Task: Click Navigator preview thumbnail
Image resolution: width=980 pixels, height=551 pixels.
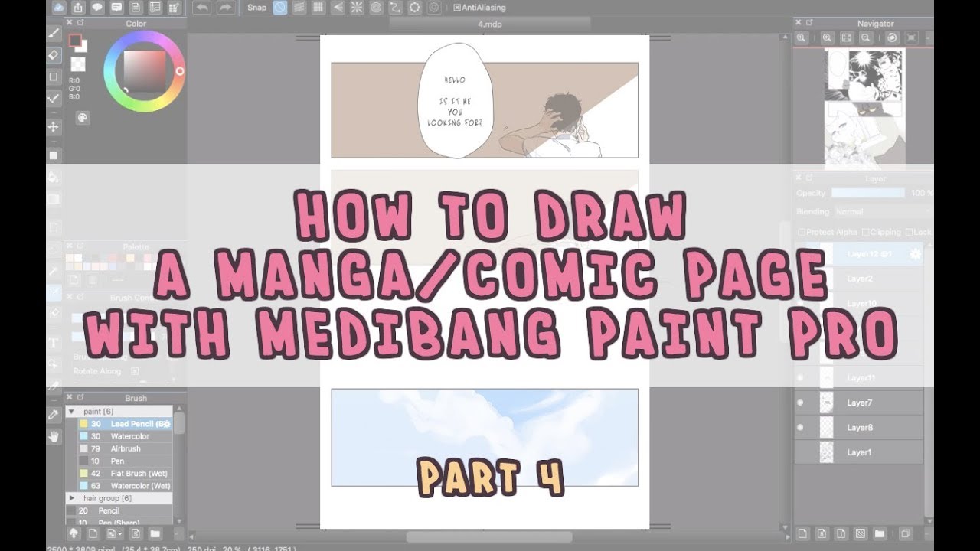Action: [x=864, y=108]
